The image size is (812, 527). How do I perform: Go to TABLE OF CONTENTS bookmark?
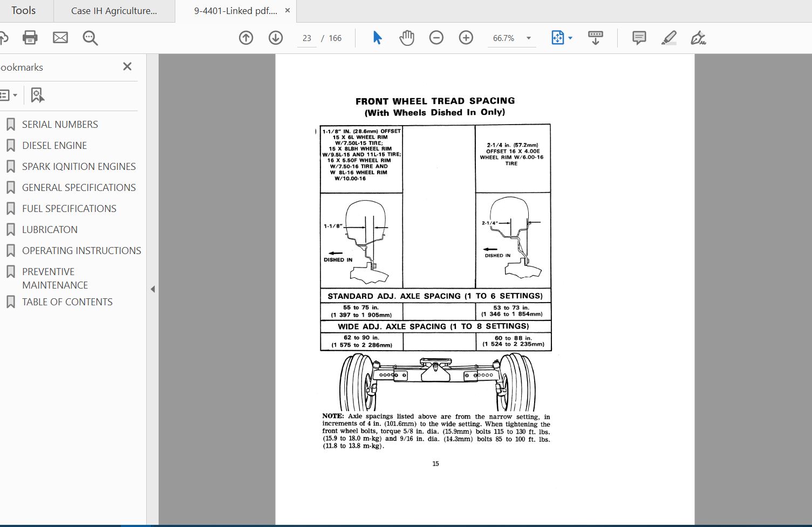[67, 302]
